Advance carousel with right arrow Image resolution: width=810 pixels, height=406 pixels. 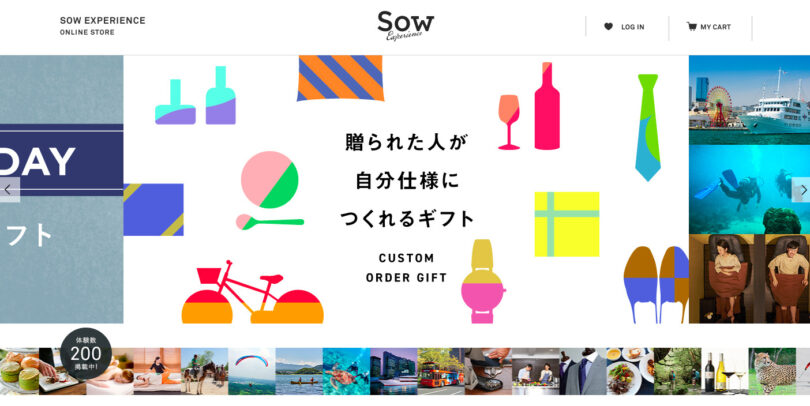[802, 190]
